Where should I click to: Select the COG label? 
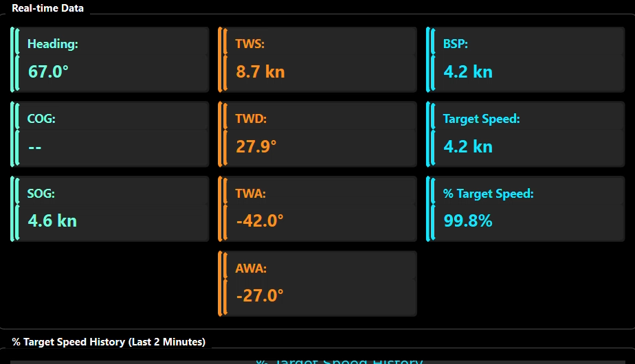[41, 119]
